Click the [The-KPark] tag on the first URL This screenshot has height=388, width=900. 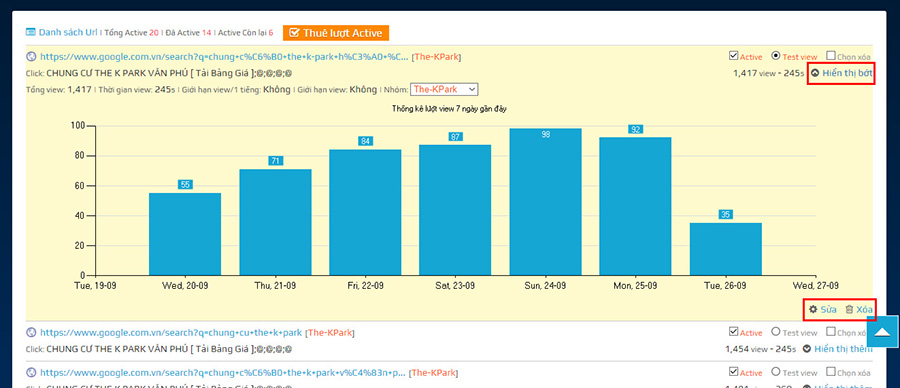click(x=436, y=57)
